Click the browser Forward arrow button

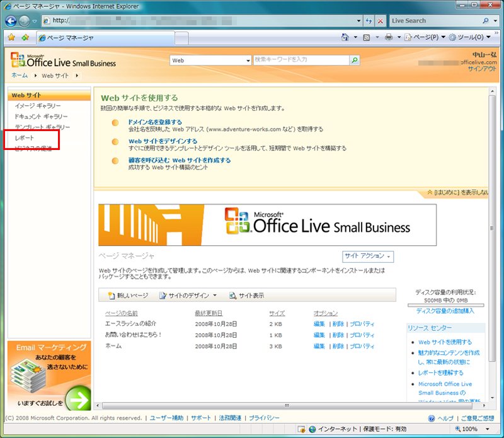25,21
